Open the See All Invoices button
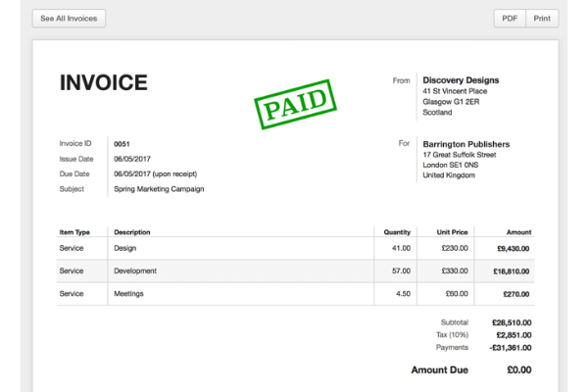588x392 pixels. [69, 19]
